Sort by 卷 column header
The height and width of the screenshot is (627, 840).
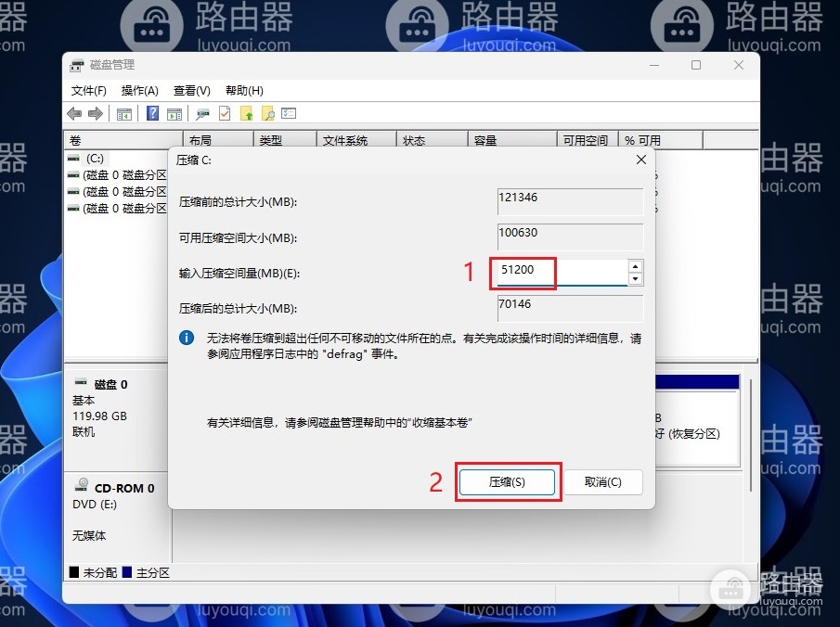(x=123, y=140)
